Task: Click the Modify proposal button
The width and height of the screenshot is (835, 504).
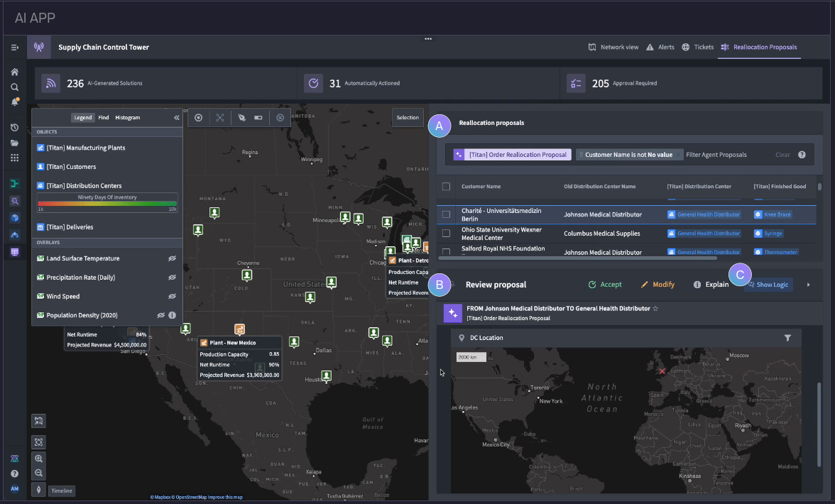Action: tap(657, 285)
